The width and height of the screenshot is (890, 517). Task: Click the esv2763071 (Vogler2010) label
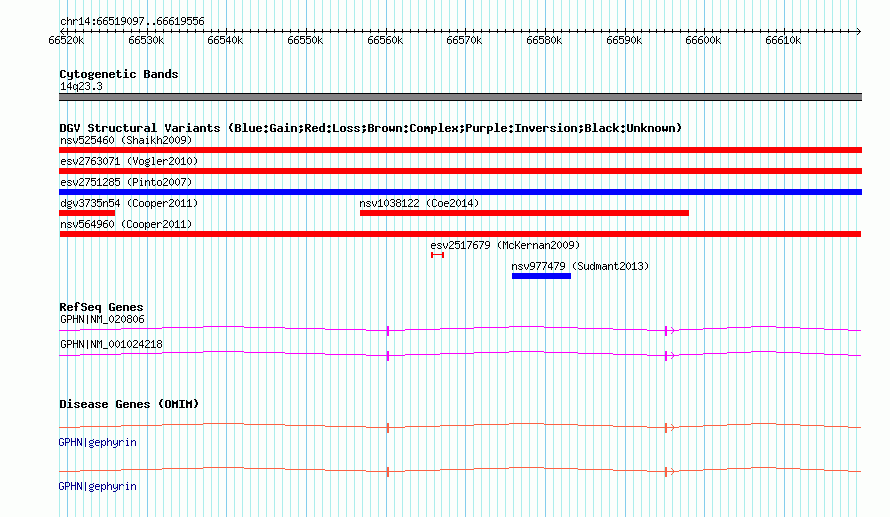click(x=129, y=161)
